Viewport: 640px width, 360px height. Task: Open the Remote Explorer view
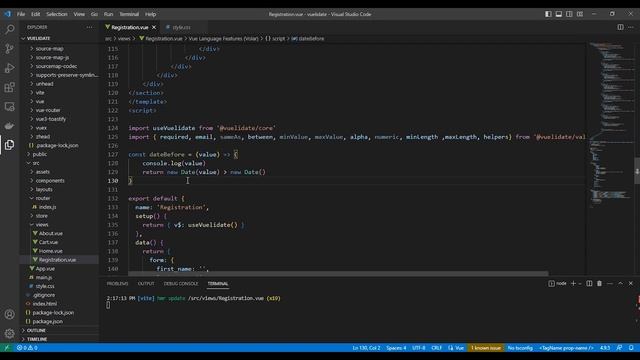click(9, 107)
